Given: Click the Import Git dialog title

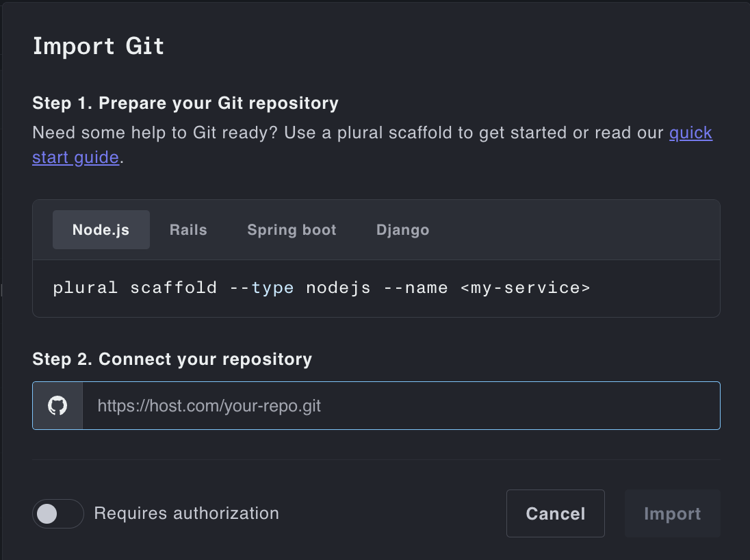Looking at the screenshot, I should click(x=99, y=47).
